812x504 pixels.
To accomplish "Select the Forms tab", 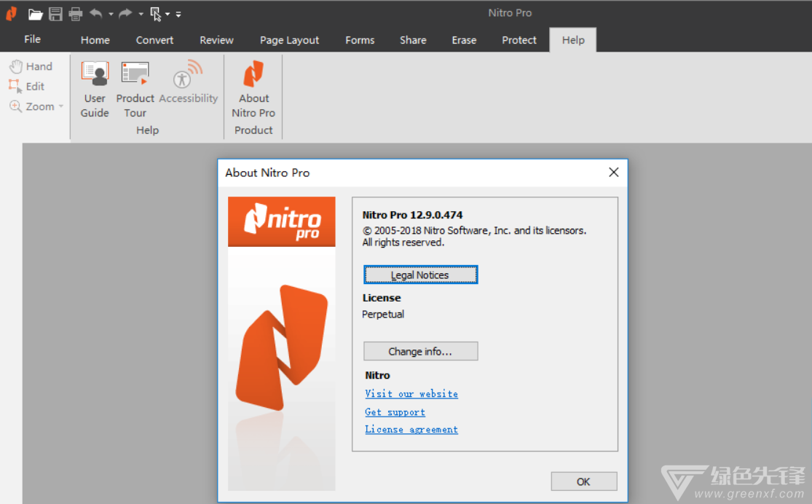I will click(x=360, y=40).
